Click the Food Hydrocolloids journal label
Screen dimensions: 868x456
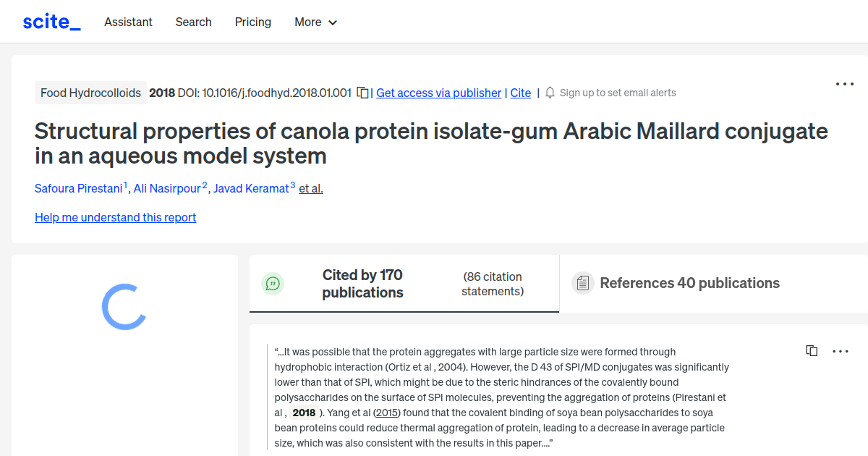(x=90, y=93)
